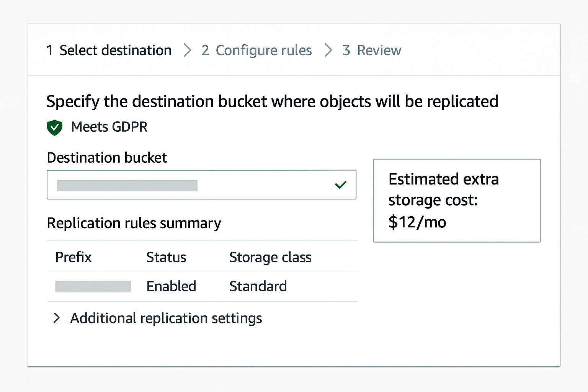Open the Review step
This screenshot has width=588, height=392.
click(371, 50)
